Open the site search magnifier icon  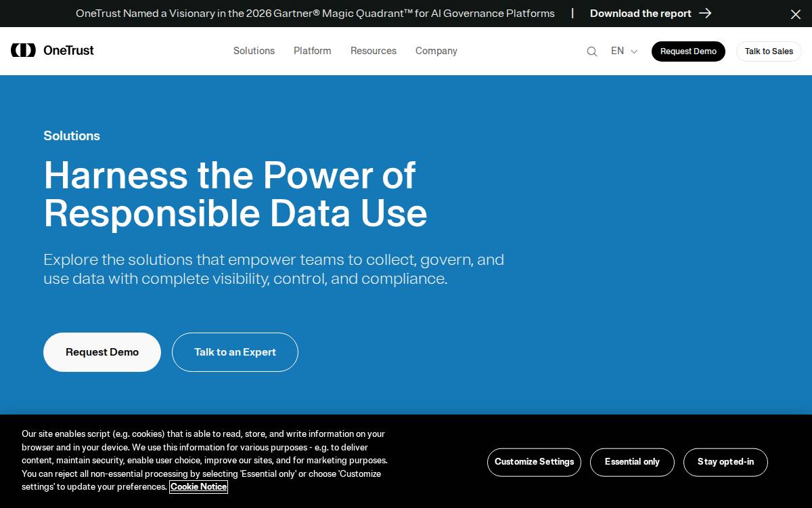point(592,51)
